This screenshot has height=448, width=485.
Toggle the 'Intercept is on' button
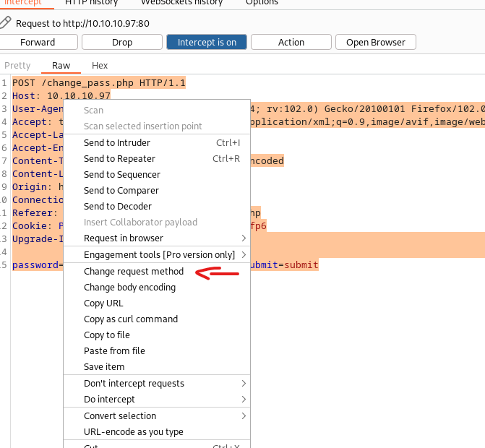click(x=207, y=42)
